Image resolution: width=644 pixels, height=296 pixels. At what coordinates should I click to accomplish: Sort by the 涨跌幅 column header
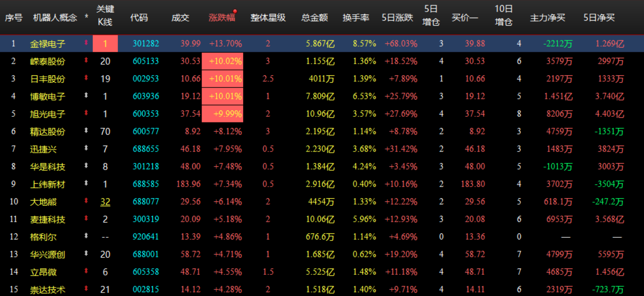(x=222, y=18)
